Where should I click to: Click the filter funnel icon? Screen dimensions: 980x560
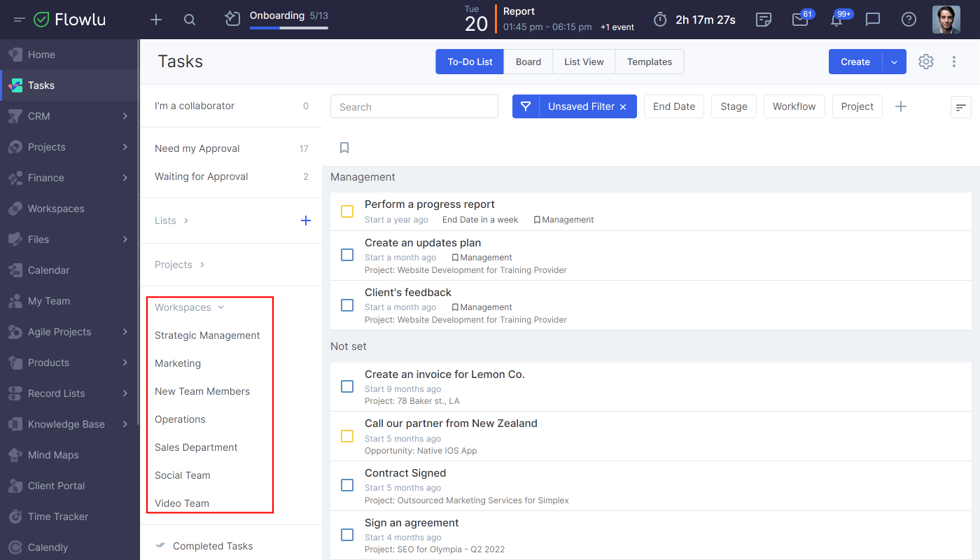click(526, 106)
